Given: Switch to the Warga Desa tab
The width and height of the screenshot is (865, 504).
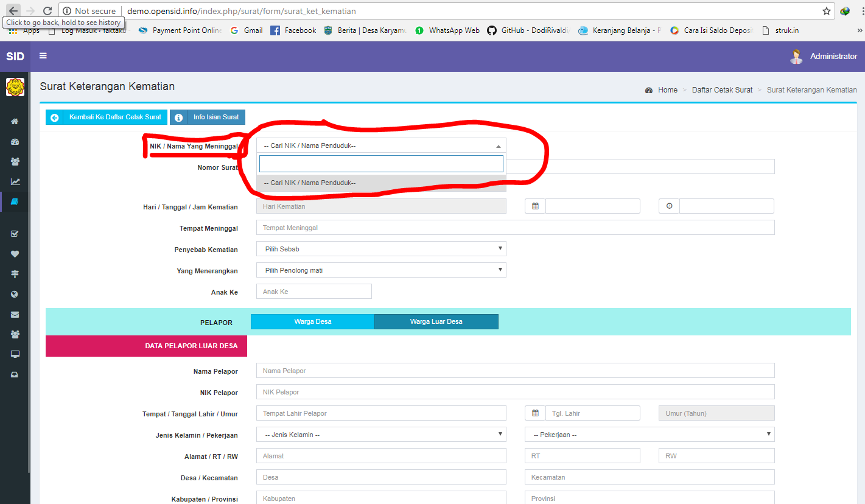Looking at the screenshot, I should (x=312, y=321).
